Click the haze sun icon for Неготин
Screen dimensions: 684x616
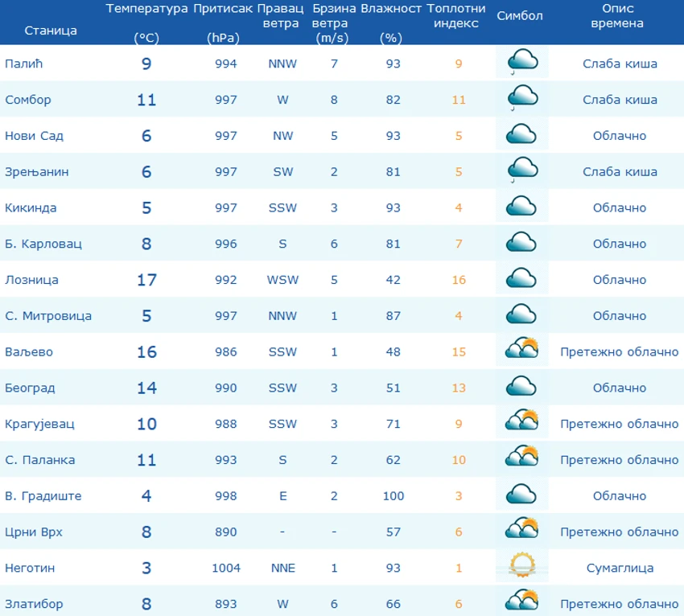[522, 565]
